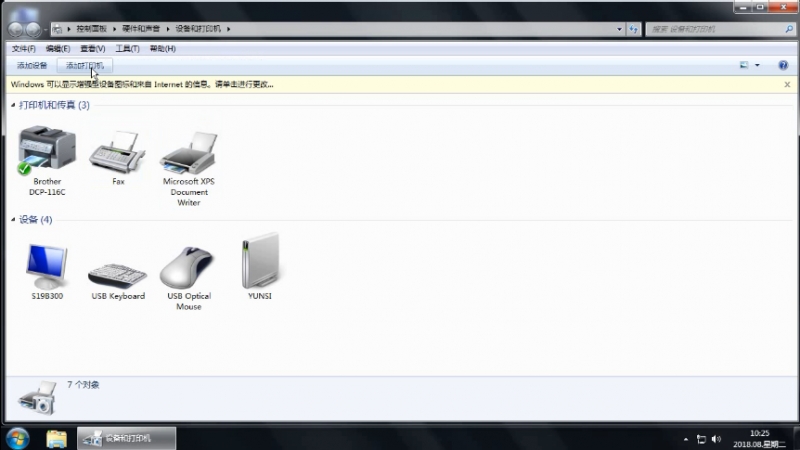Click the 设备和打印机 taskbar button
Image resolution: width=800 pixels, height=450 pixels.
127,438
